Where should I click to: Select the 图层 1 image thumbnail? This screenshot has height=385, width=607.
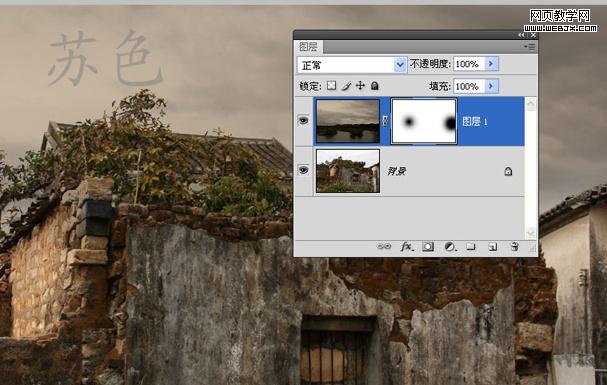coord(348,121)
